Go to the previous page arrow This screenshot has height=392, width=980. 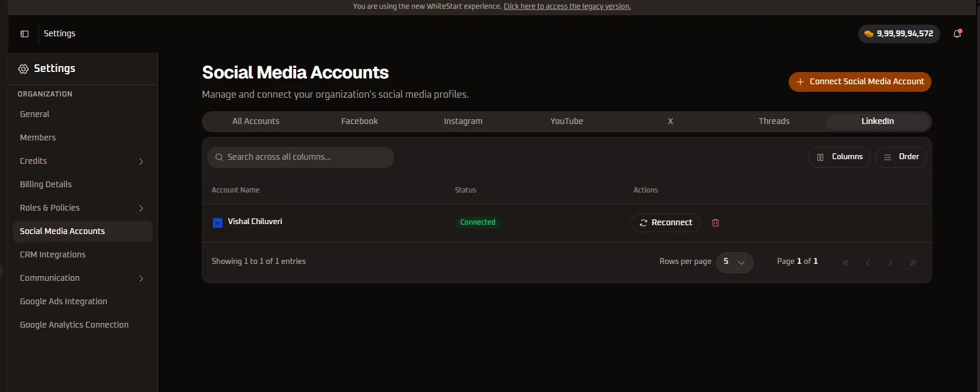click(x=868, y=263)
